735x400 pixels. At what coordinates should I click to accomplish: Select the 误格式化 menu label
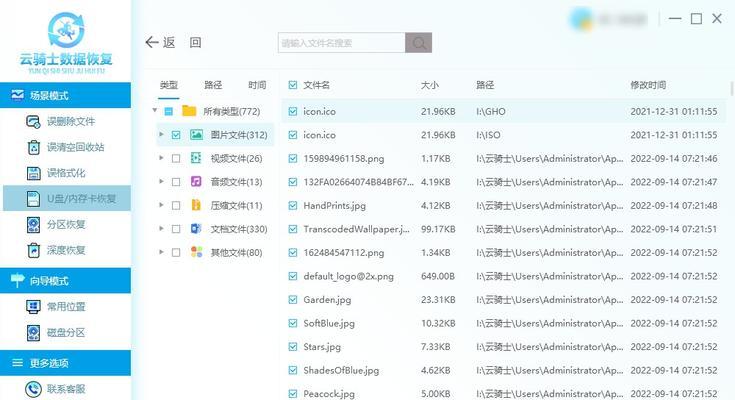pyautogui.click(x=66, y=173)
